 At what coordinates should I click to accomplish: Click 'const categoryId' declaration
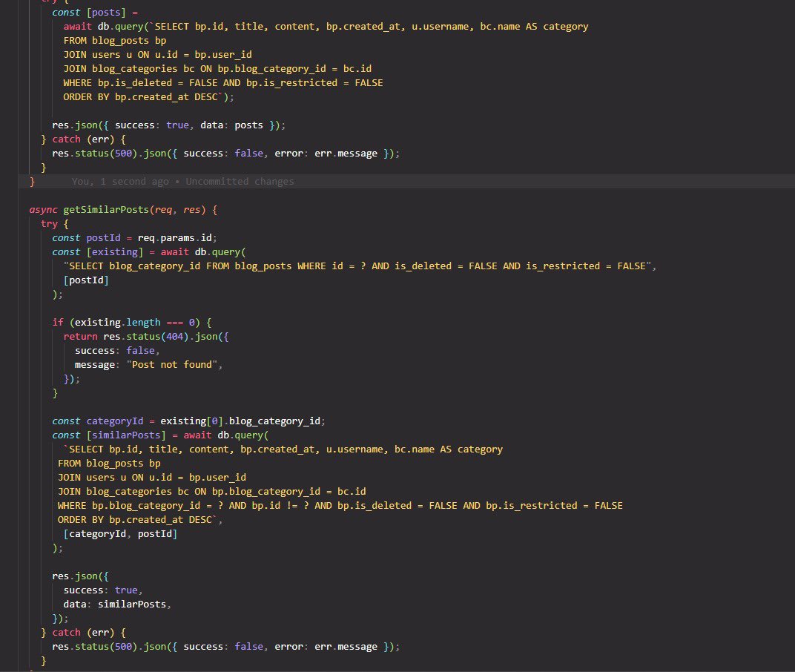[97, 421]
